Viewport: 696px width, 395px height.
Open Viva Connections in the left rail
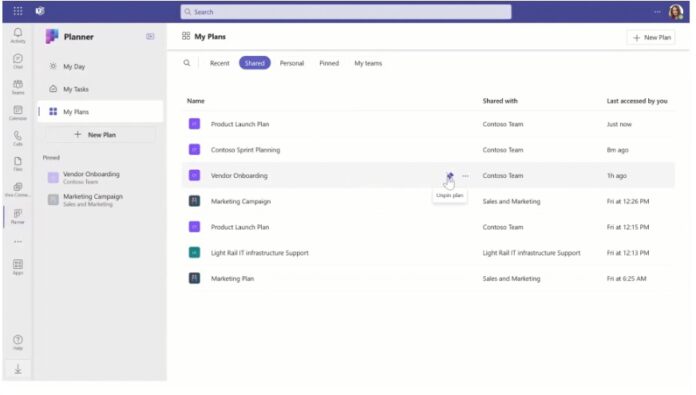[18, 190]
